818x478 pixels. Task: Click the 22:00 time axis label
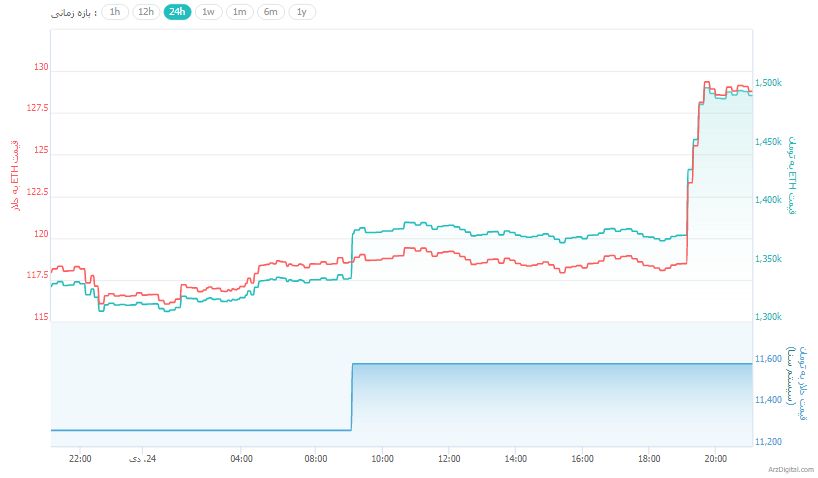pyautogui.click(x=80, y=459)
